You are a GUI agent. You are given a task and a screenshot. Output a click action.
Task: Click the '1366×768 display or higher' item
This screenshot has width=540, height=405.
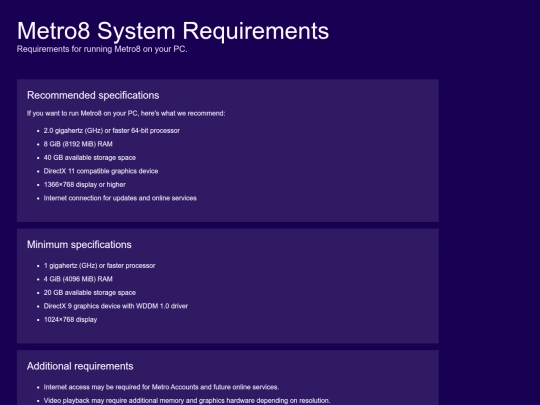coord(85,185)
